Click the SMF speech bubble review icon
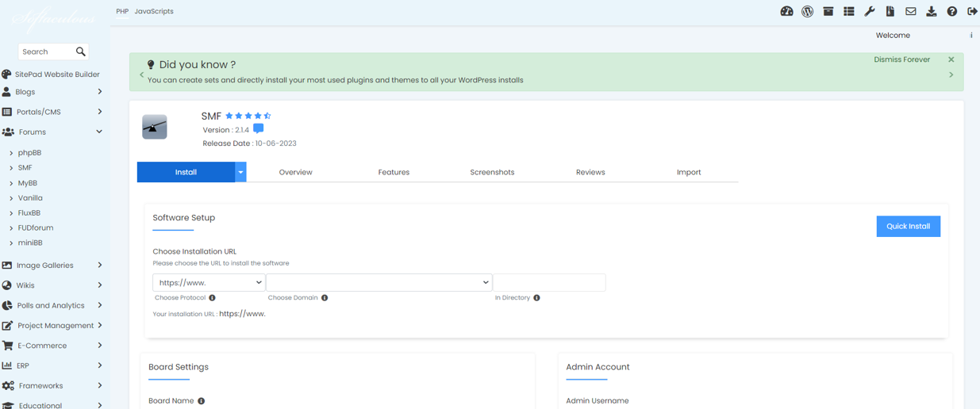 pos(258,129)
